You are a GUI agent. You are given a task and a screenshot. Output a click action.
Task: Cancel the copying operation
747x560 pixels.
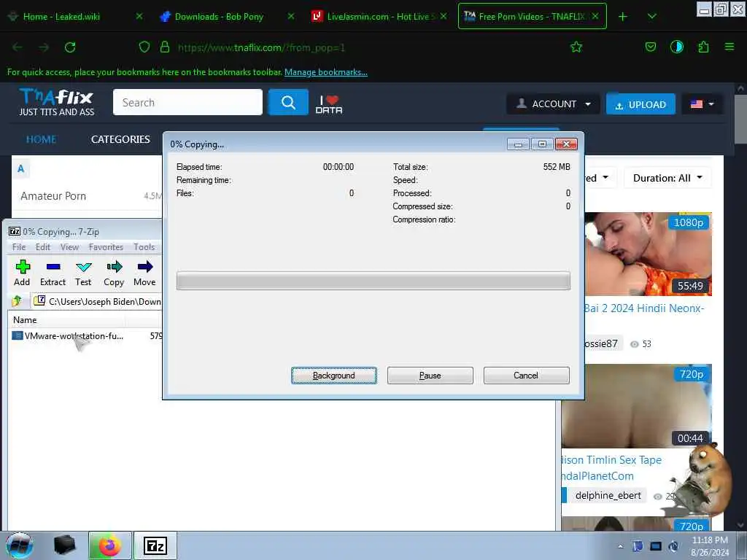coord(526,376)
